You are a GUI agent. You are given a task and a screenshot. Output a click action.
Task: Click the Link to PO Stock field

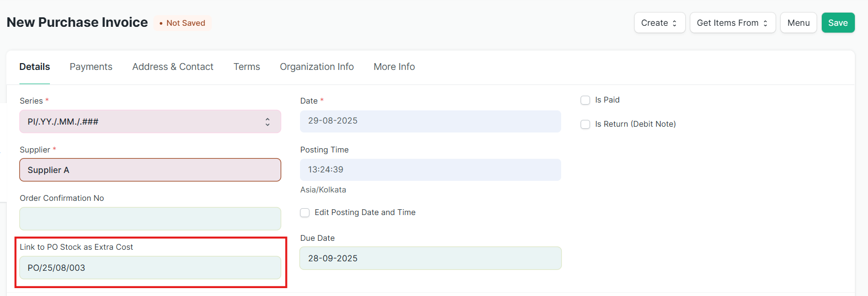point(150,268)
